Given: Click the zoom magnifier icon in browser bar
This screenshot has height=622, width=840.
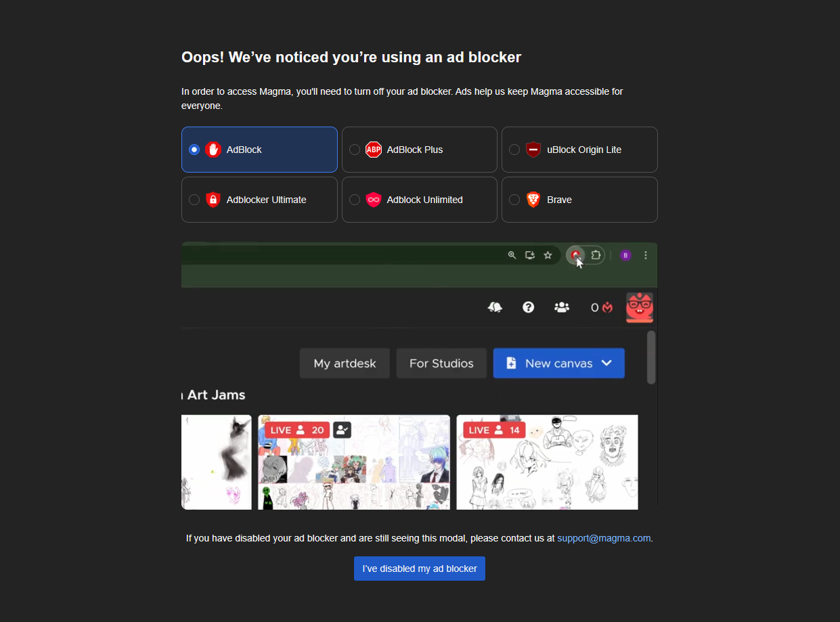Looking at the screenshot, I should (x=512, y=255).
